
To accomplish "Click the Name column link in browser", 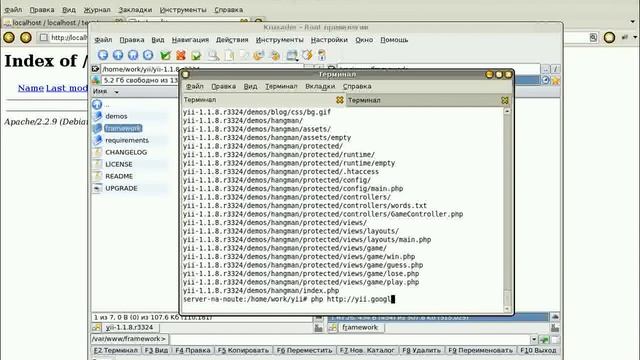I will pyautogui.click(x=31, y=88).
